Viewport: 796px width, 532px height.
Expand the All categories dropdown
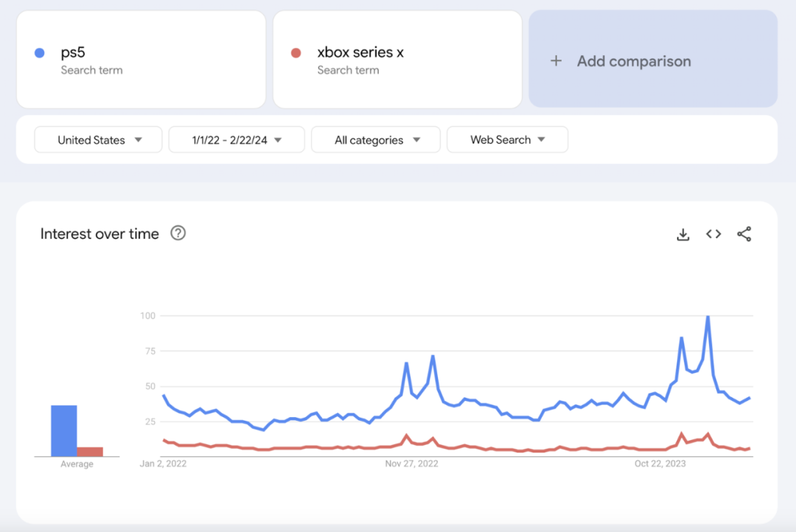tap(375, 139)
